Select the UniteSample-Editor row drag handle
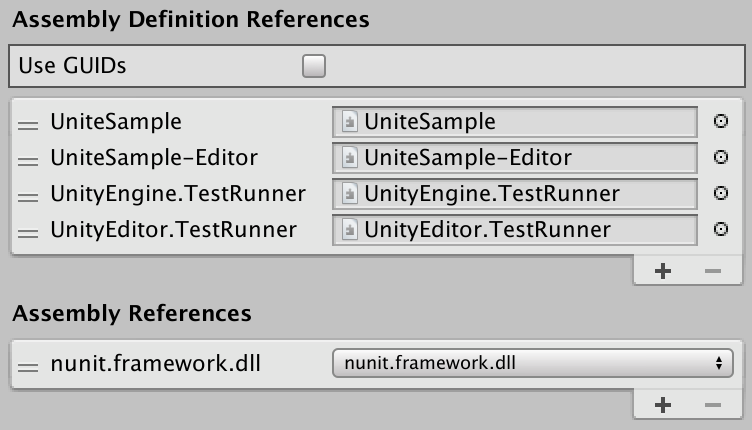 click(x=28, y=161)
